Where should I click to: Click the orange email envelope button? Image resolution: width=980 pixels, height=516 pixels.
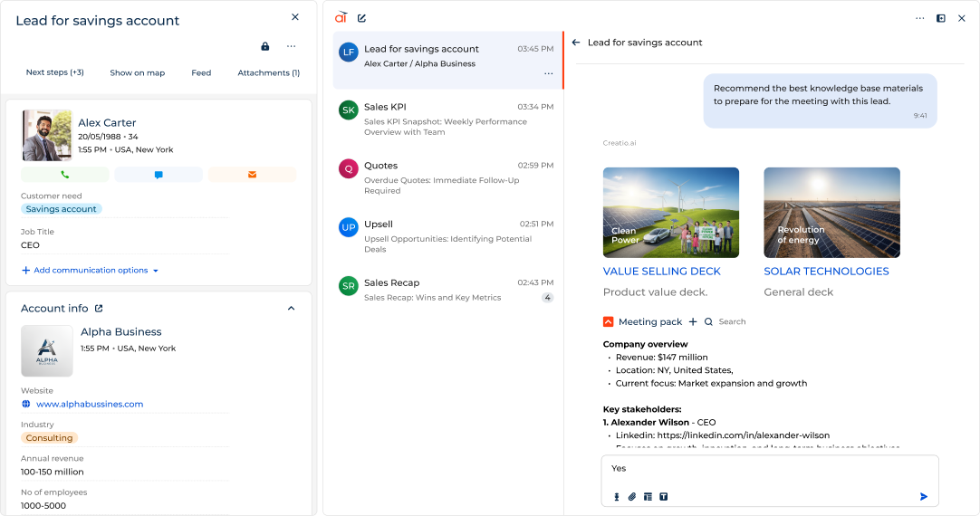(252, 175)
